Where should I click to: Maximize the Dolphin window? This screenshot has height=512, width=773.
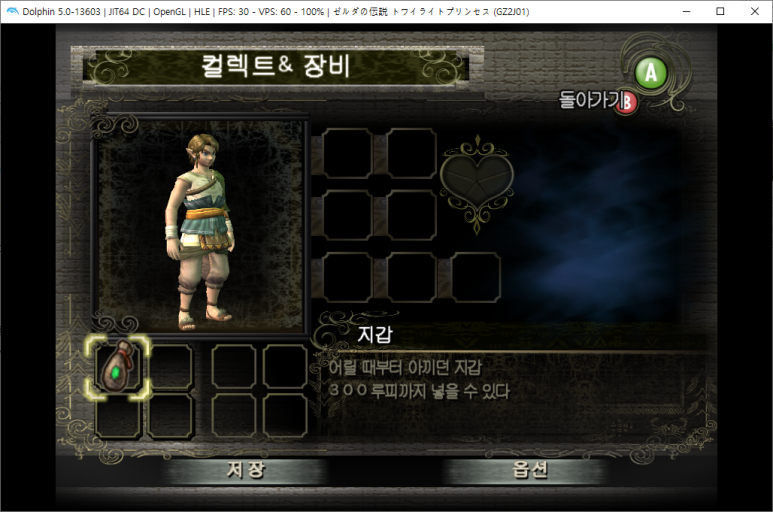tap(720, 11)
